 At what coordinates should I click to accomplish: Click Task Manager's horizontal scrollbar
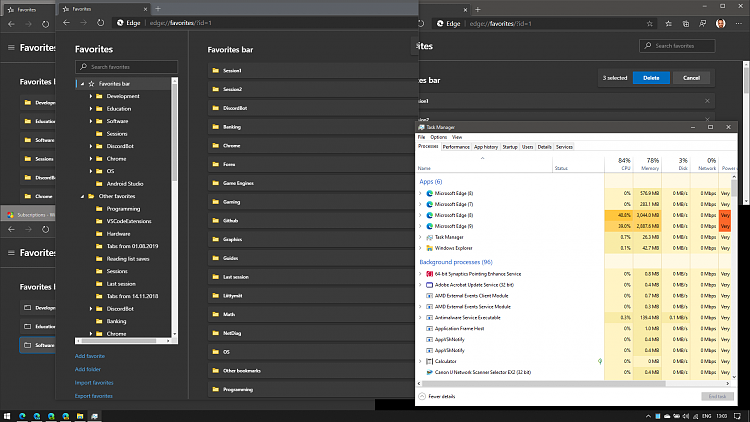[x=543, y=383]
